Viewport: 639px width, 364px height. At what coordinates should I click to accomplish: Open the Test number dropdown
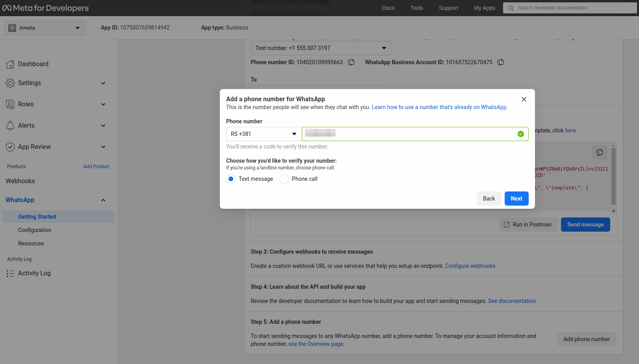pos(321,48)
